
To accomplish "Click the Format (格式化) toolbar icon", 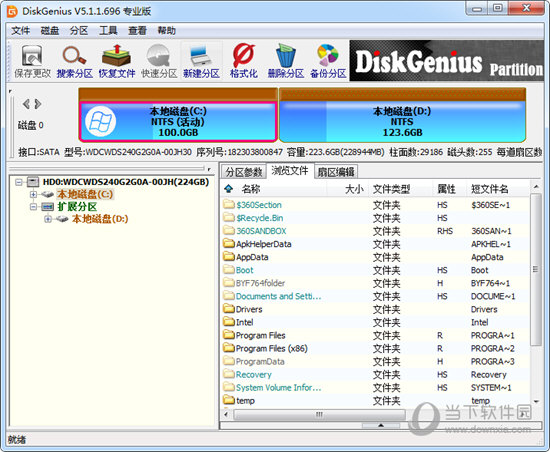I will point(243,61).
